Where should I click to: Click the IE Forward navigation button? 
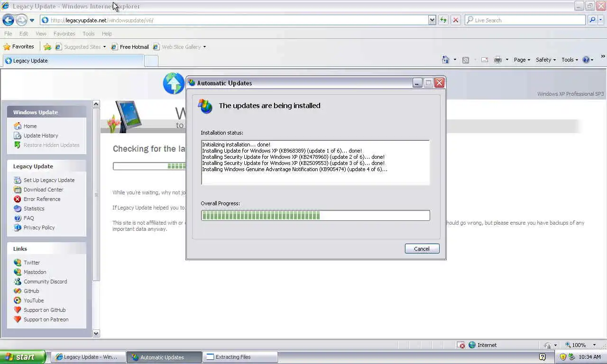pos(21,20)
